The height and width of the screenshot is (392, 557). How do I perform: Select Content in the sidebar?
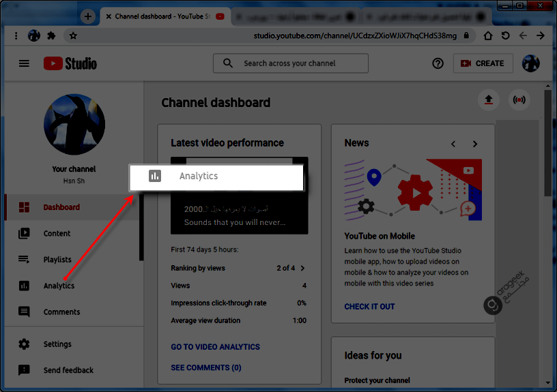click(x=72, y=233)
